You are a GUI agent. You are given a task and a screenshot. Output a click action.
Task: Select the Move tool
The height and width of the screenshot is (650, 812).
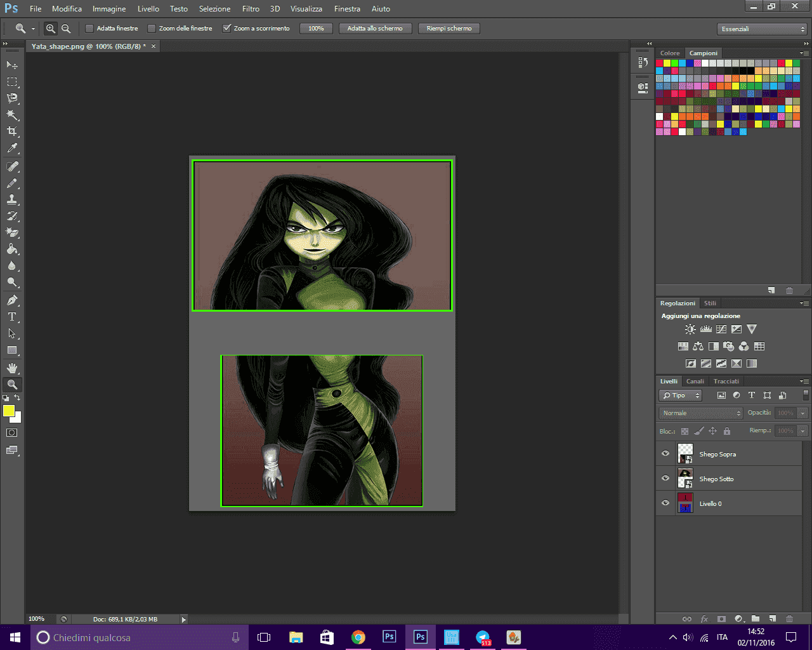(12, 65)
